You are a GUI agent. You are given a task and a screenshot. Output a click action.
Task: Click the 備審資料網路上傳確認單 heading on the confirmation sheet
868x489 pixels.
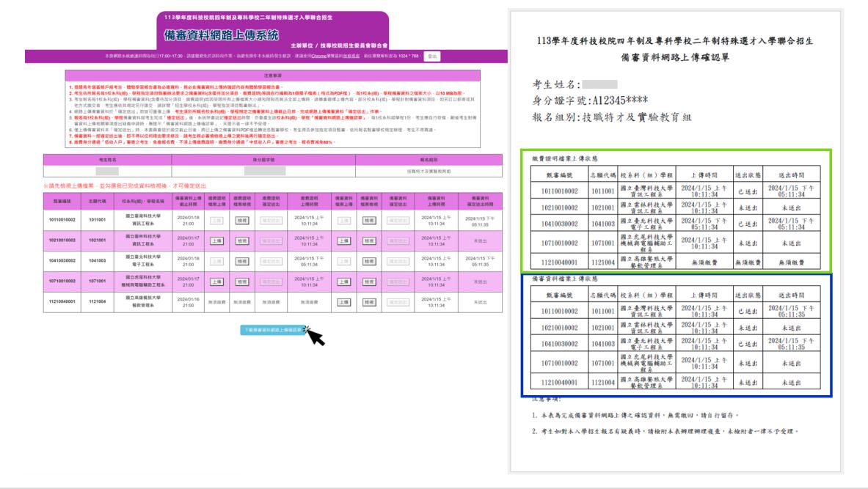(675, 57)
